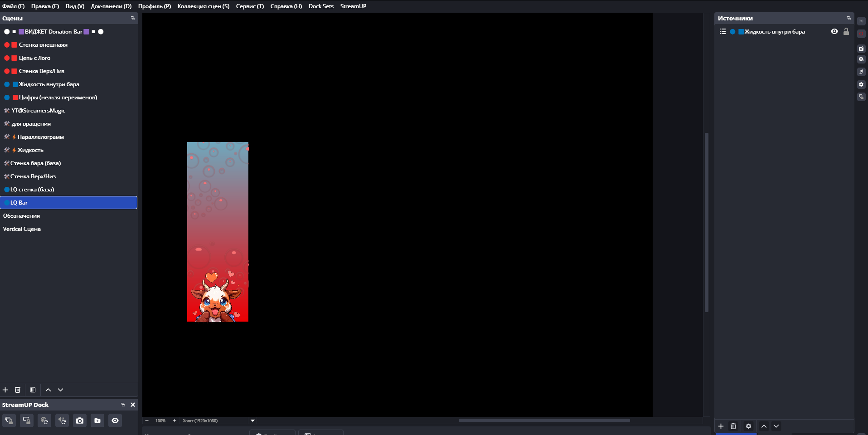The image size is (868, 435).
Task: Click the red record button in the side toolbar
Action: click(x=861, y=34)
